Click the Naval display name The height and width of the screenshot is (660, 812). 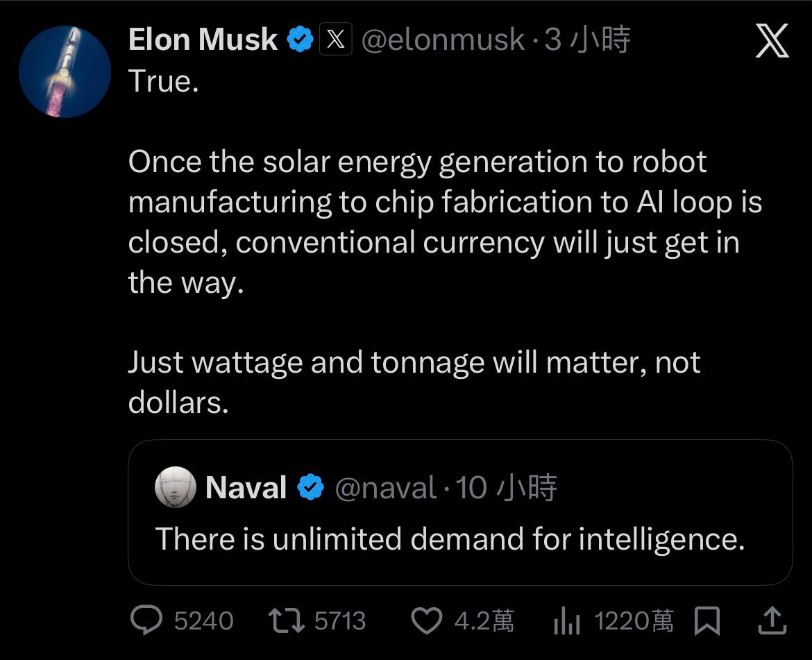[246, 487]
